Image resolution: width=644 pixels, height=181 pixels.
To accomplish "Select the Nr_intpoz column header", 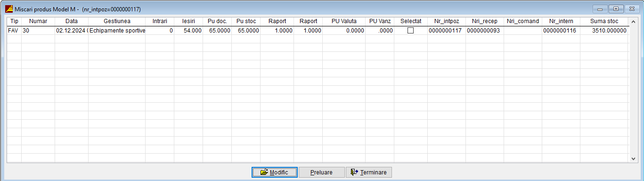I will [447, 21].
